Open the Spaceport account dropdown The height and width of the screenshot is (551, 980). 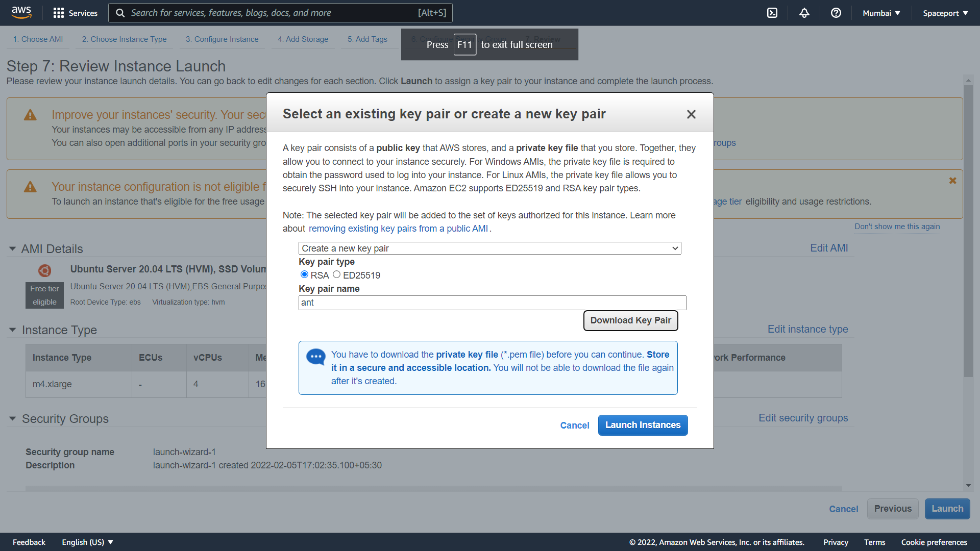pos(945,13)
